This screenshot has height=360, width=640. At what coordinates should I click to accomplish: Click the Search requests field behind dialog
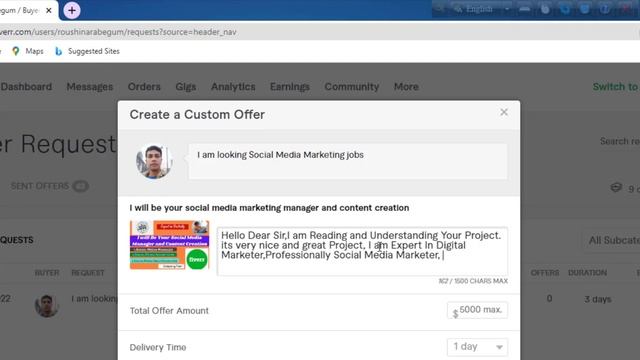(620, 141)
